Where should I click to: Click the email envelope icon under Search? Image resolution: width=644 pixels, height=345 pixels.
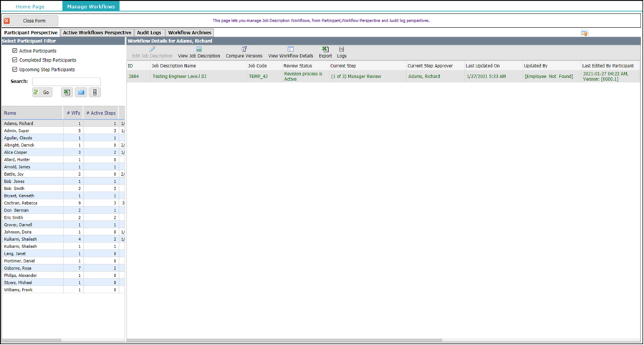click(81, 93)
